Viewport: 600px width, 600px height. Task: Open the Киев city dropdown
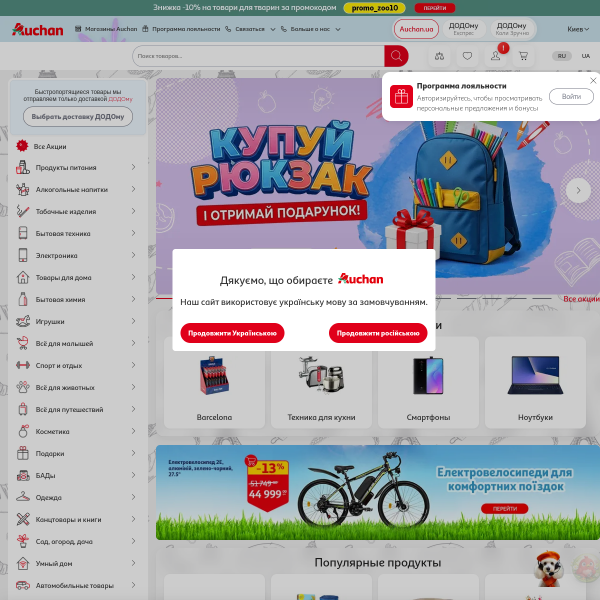point(578,29)
